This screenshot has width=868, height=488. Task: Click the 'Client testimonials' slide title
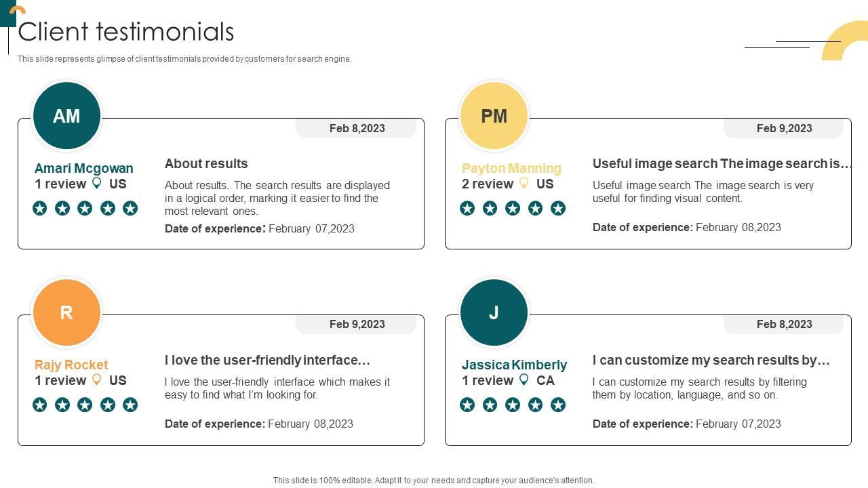pyautogui.click(x=126, y=32)
